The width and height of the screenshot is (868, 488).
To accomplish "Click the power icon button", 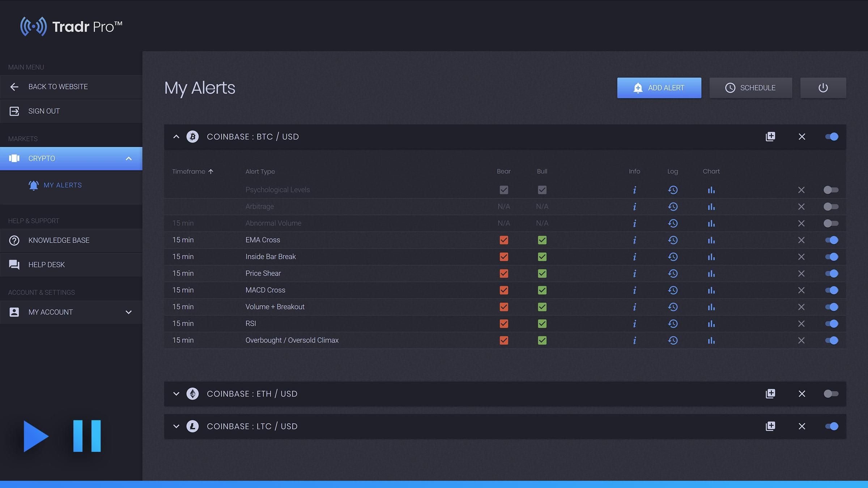I will click(823, 88).
